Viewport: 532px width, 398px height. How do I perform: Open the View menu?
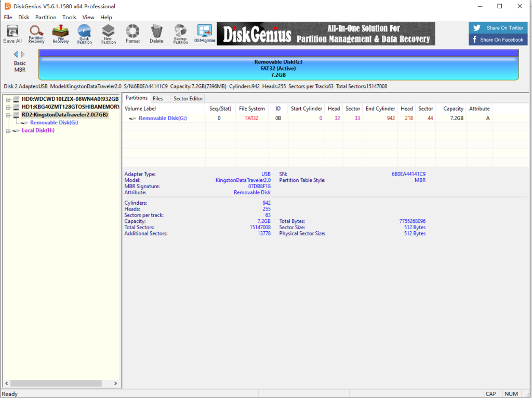88,17
